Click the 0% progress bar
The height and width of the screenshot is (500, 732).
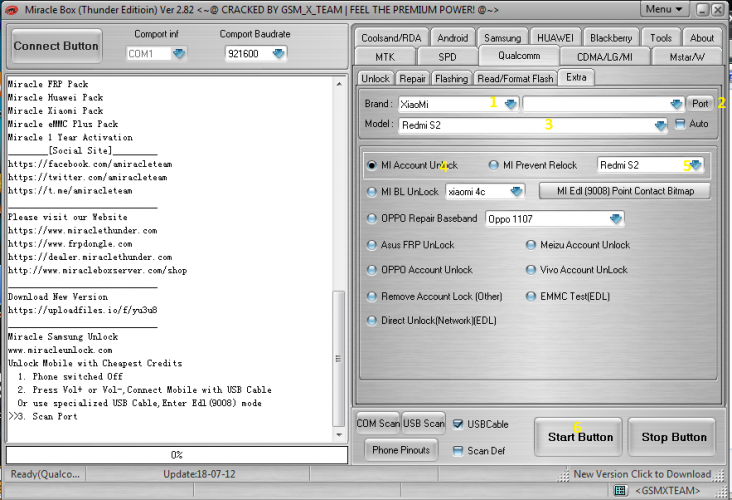pyautogui.click(x=177, y=455)
